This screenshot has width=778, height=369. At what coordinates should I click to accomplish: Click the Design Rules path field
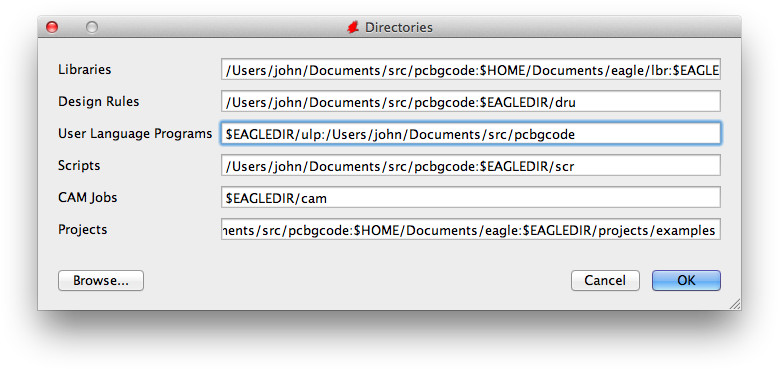click(x=471, y=101)
